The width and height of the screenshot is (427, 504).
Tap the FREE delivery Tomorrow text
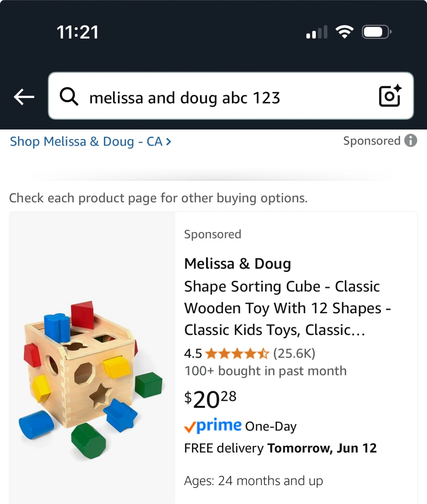pos(280,448)
